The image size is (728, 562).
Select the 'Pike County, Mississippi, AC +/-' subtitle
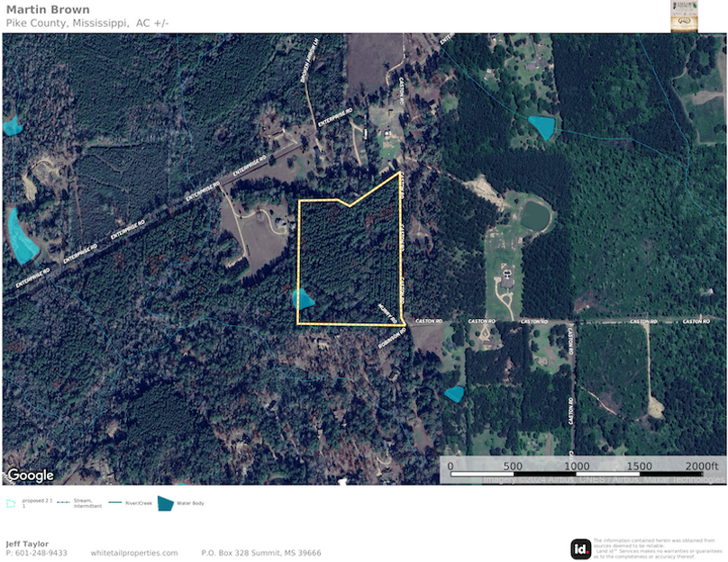(x=87, y=23)
